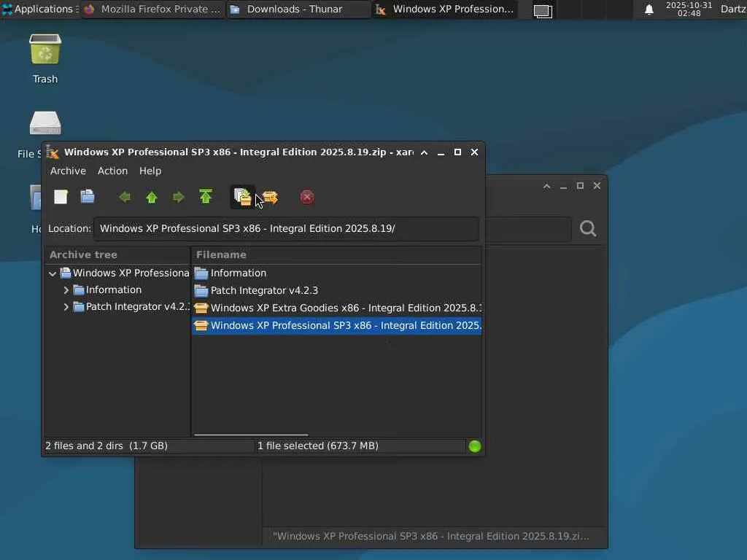The height and width of the screenshot is (560, 747).
Task: Click the Patch Integrator folder icon in file list
Action: coord(201,290)
